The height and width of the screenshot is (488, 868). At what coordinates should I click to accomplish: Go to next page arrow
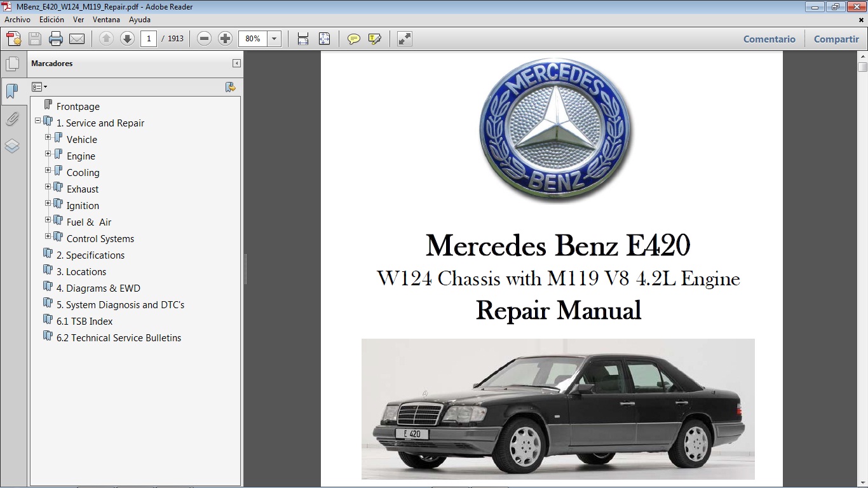127,39
